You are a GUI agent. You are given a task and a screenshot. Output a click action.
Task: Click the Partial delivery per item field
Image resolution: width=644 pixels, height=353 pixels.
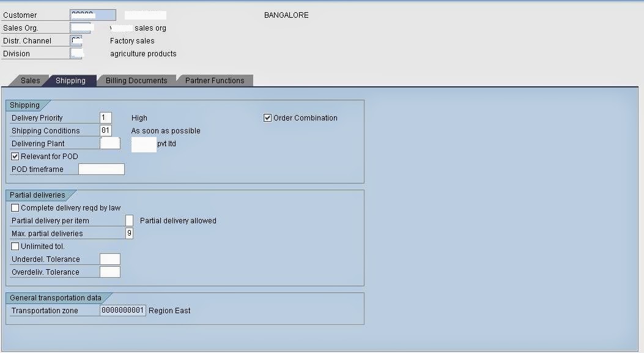129,220
